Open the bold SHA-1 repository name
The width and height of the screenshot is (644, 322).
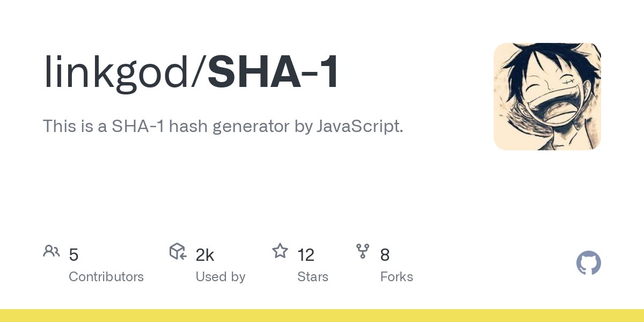274,72
